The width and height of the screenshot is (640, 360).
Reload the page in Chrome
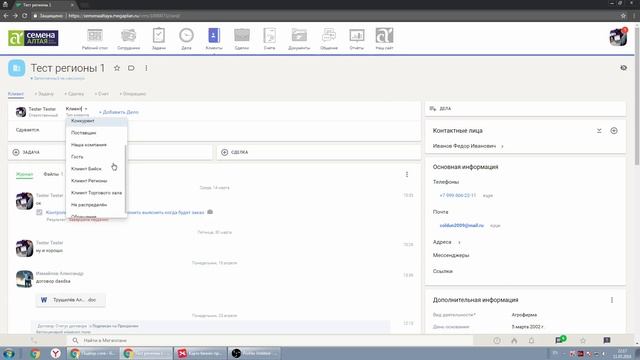tap(25, 16)
